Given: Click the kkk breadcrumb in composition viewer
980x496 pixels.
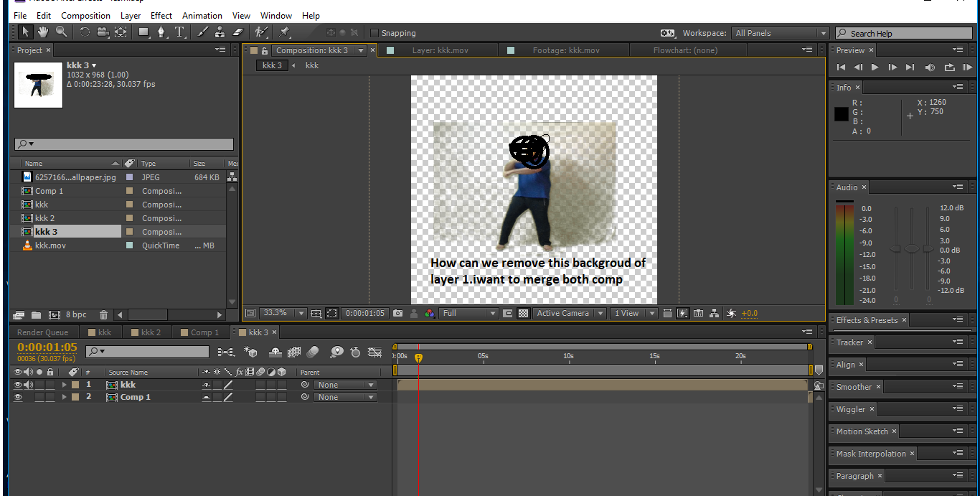Looking at the screenshot, I should (311, 65).
